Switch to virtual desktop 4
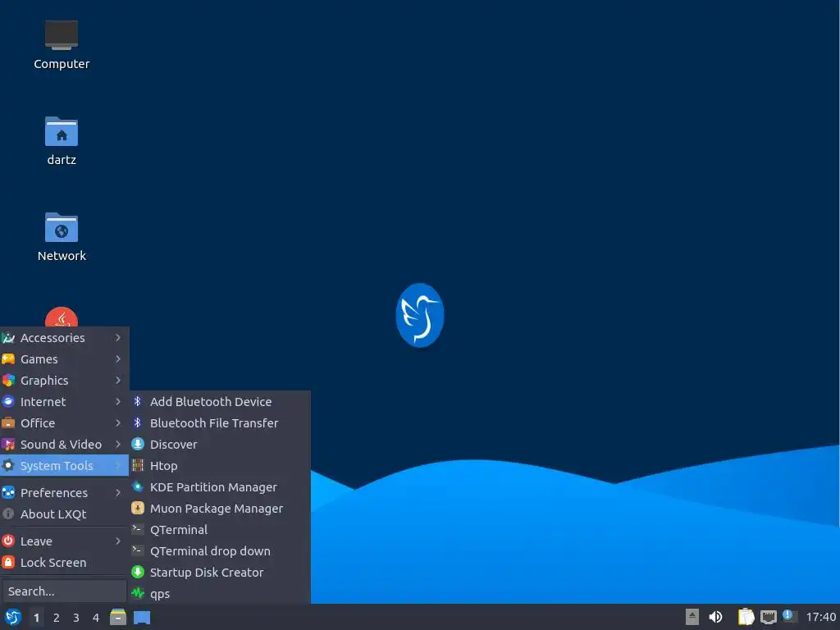Viewport: 840px width, 630px height. (96, 618)
